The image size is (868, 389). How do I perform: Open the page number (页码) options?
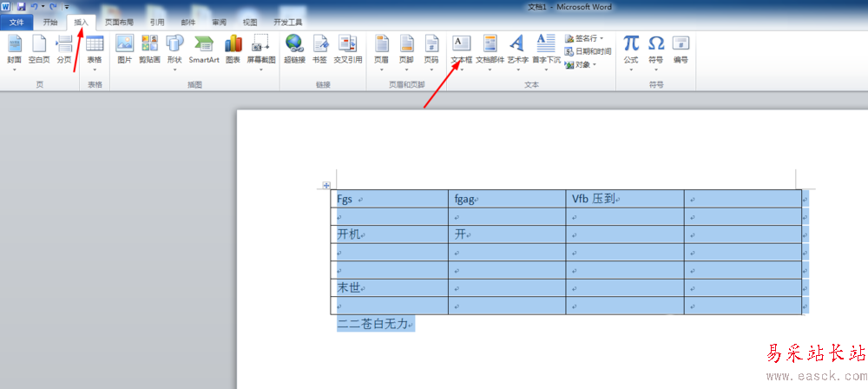431,51
